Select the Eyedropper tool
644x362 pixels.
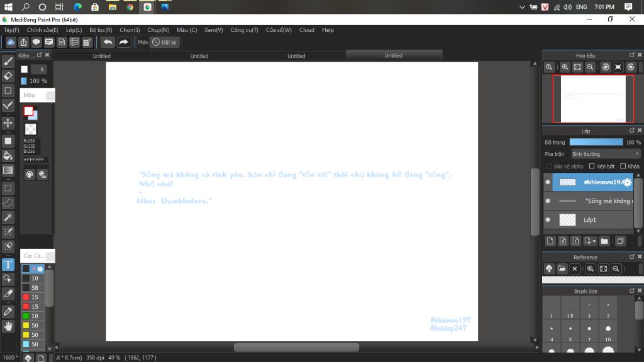tap(8, 312)
